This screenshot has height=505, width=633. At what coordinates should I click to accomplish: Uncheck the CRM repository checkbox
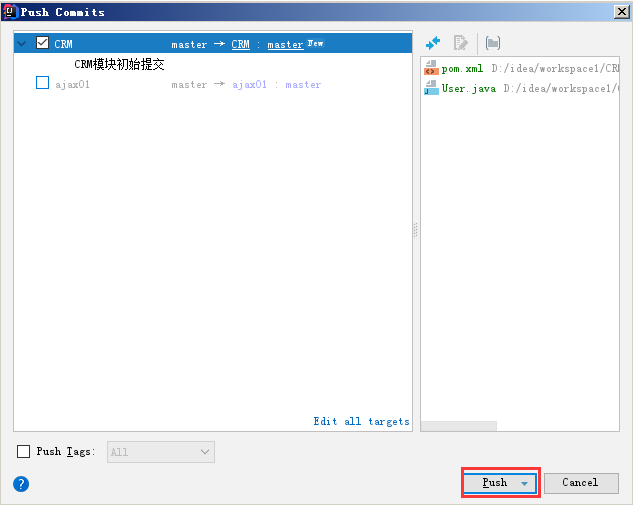coord(42,43)
